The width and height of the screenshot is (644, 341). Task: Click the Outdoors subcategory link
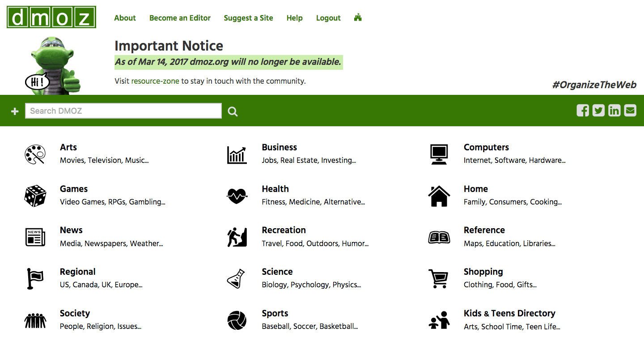coord(322,243)
